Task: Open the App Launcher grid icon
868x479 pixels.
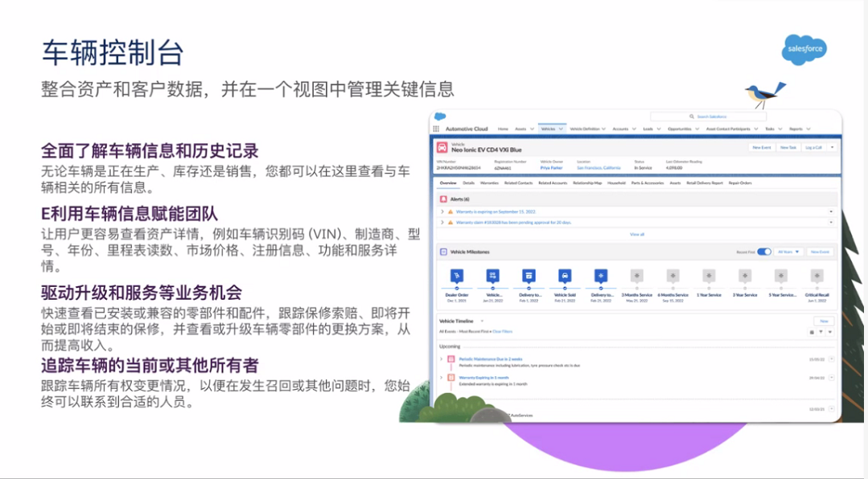Action: pos(436,129)
